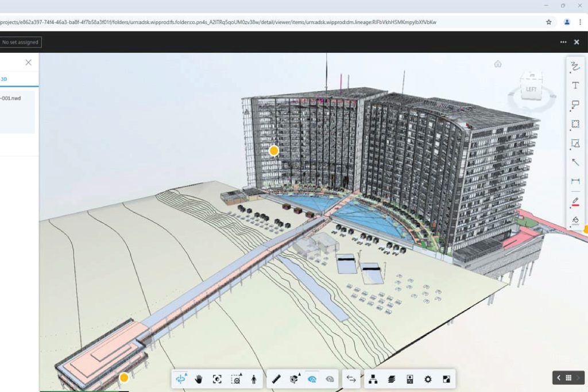Click the No set assigned button
588x392 pixels.
pyautogui.click(x=21, y=42)
